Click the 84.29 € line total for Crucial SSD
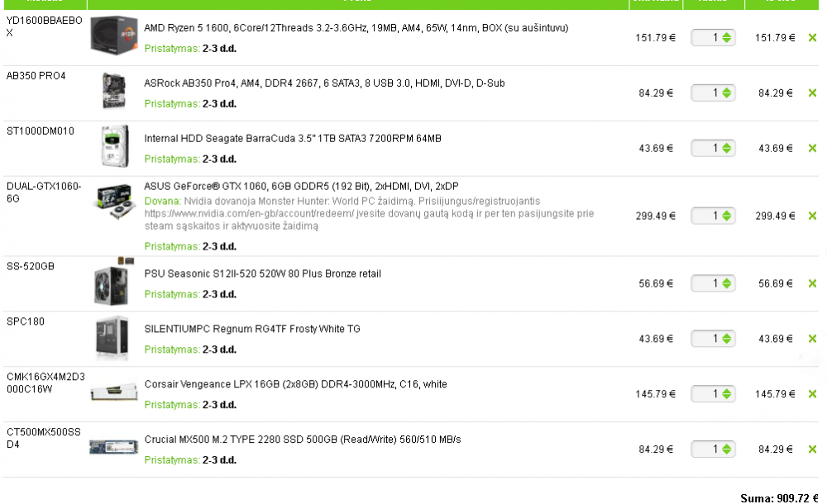Screen dimensions: 827x504 point(776,449)
